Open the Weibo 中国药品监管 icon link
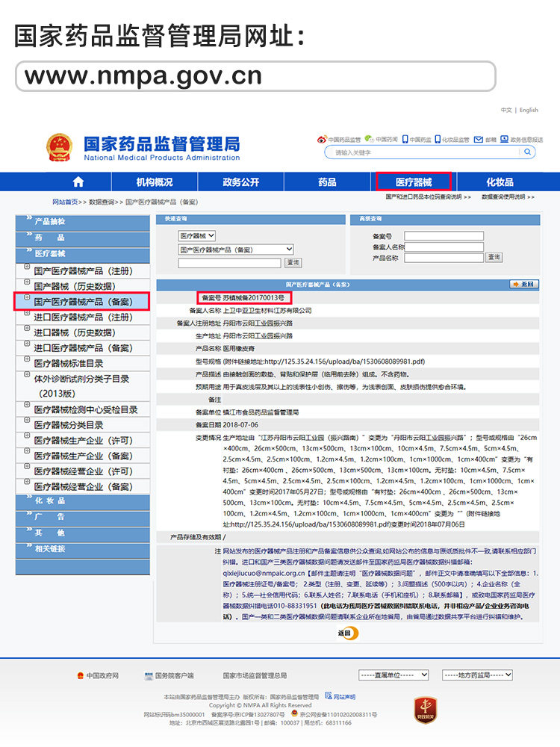This screenshot has width=560, height=747. tap(338, 140)
